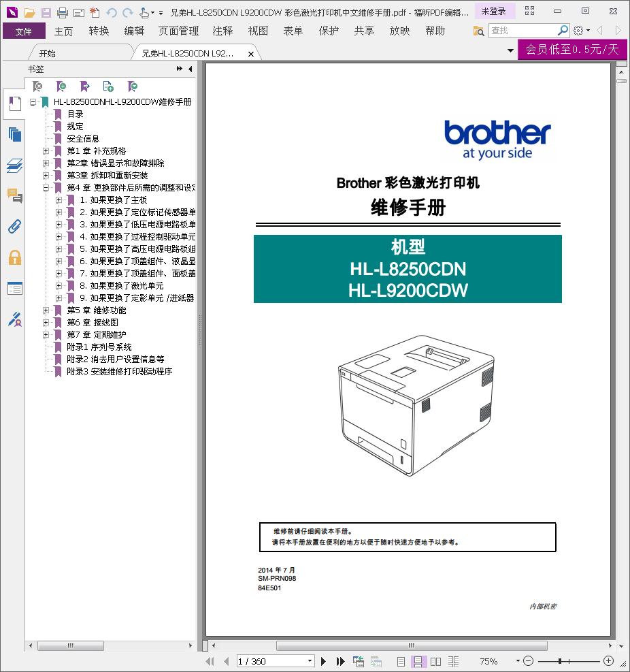Click the folder search icon near find box
The width and height of the screenshot is (630, 672).
coord(478,31)
